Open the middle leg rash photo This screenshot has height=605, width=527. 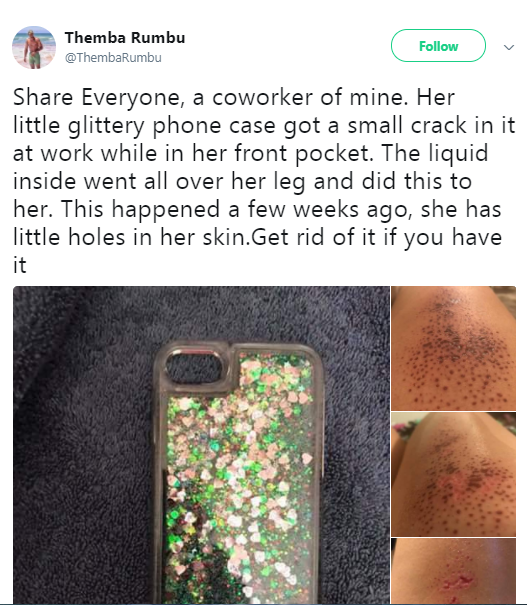(454, 474)
